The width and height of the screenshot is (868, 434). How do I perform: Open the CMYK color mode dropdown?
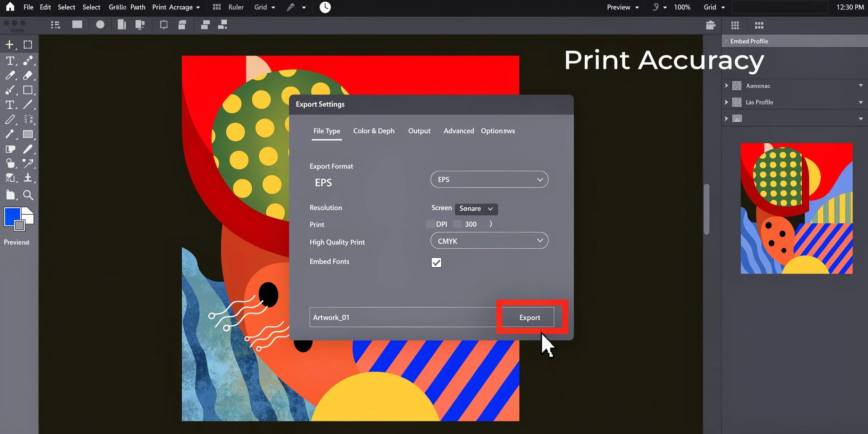click(x=489, y=241)
